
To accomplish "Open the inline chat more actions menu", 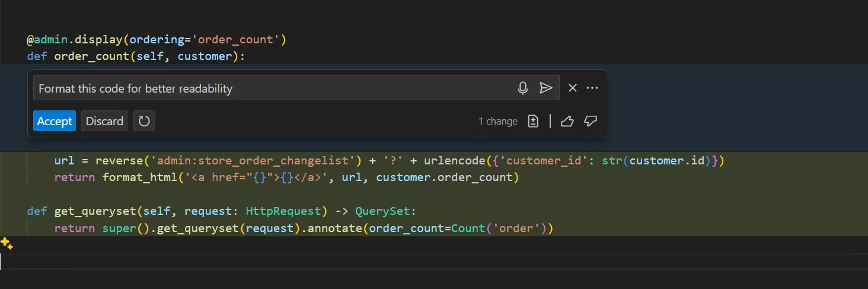I will [592, 88].
